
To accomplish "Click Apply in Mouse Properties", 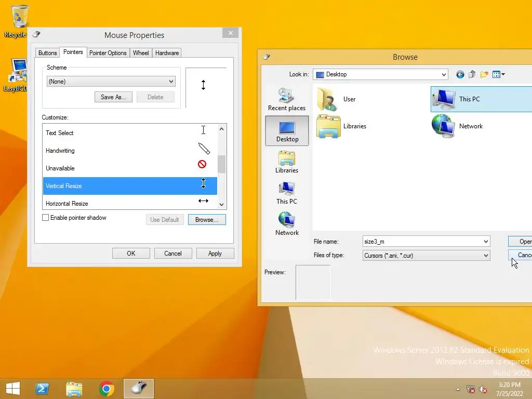I will [x=215, y=254].
